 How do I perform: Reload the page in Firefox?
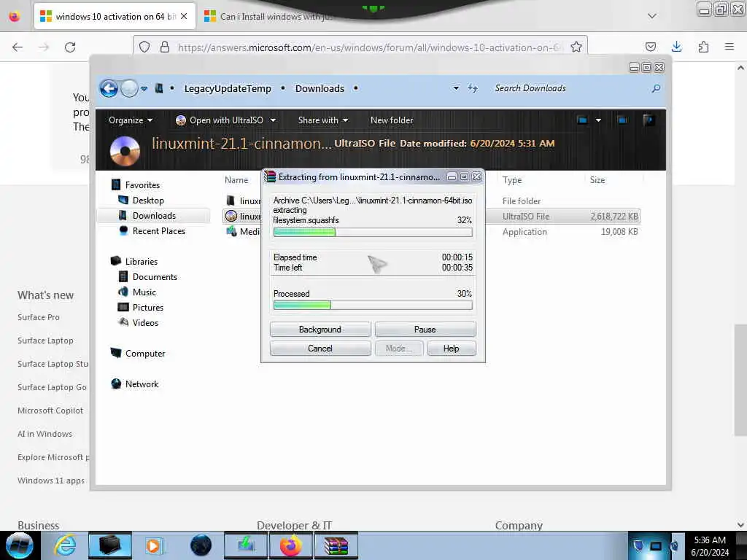[x=70, y=47]
